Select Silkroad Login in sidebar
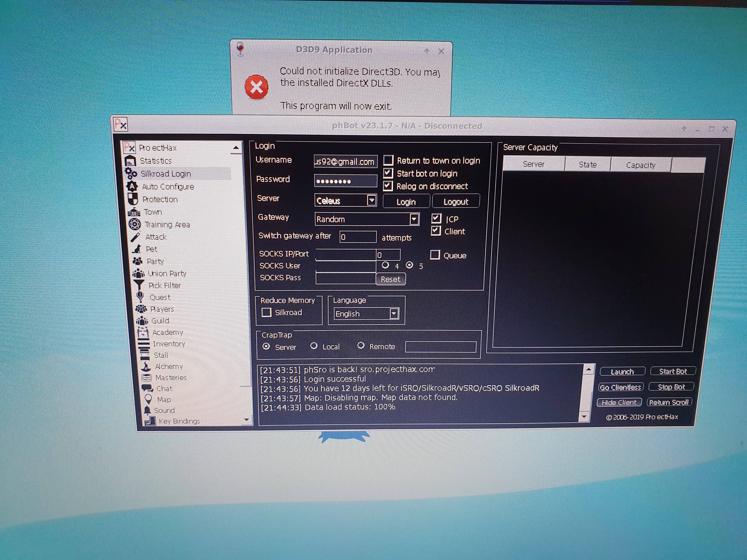The width and height of the screenshot is (747, 560). pyautogui.click(x=165, y=174)
